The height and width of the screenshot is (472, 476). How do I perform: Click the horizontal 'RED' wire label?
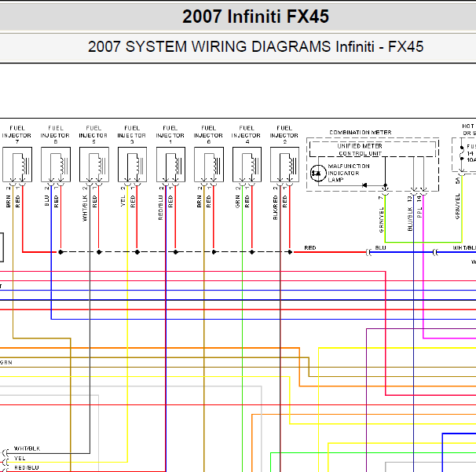pyautogui.click(x=310, y=248)
